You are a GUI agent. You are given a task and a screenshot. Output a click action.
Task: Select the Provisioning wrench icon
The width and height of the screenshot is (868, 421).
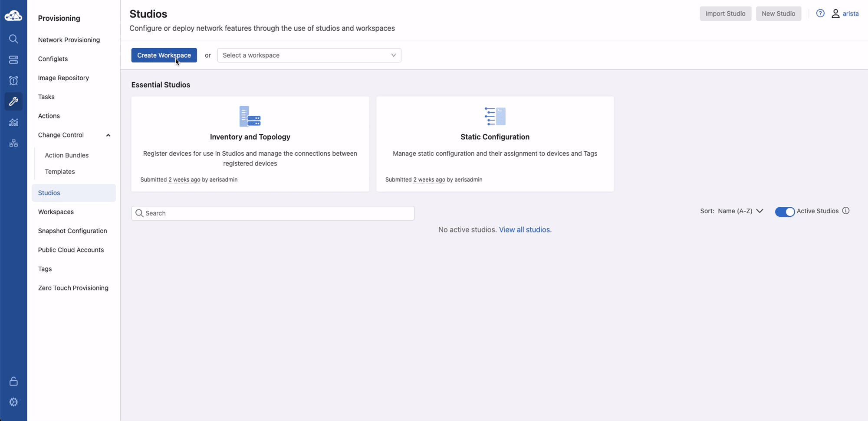pyautogui.click(x=13, y=101)
